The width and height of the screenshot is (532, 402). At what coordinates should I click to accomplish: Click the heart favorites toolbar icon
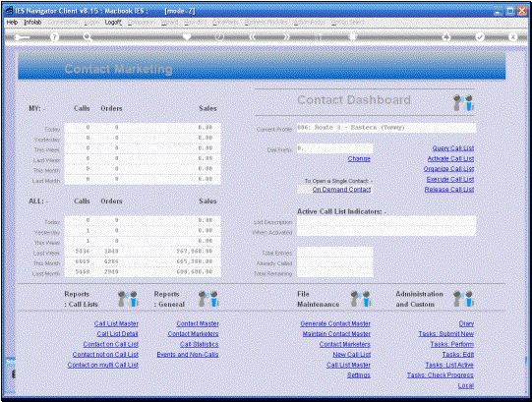187,37
